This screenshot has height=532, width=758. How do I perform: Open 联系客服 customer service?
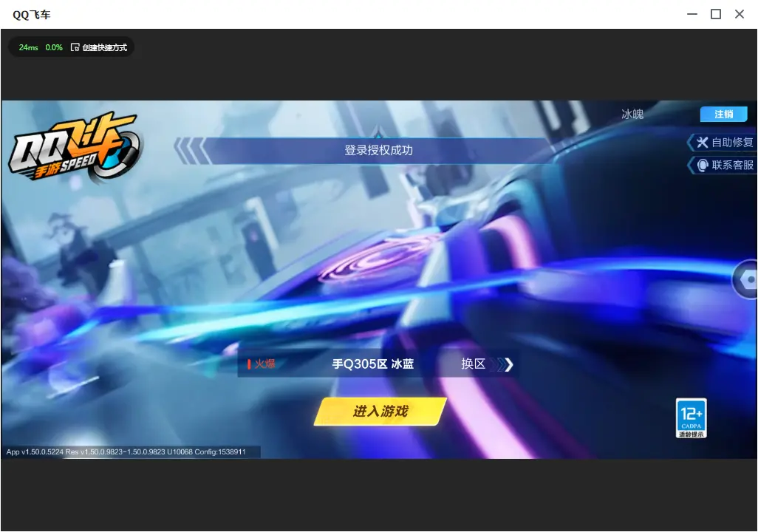coord(721,165)
